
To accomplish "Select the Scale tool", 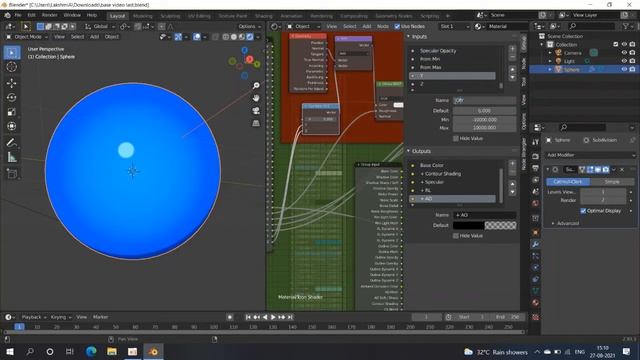I will point(12,112).
